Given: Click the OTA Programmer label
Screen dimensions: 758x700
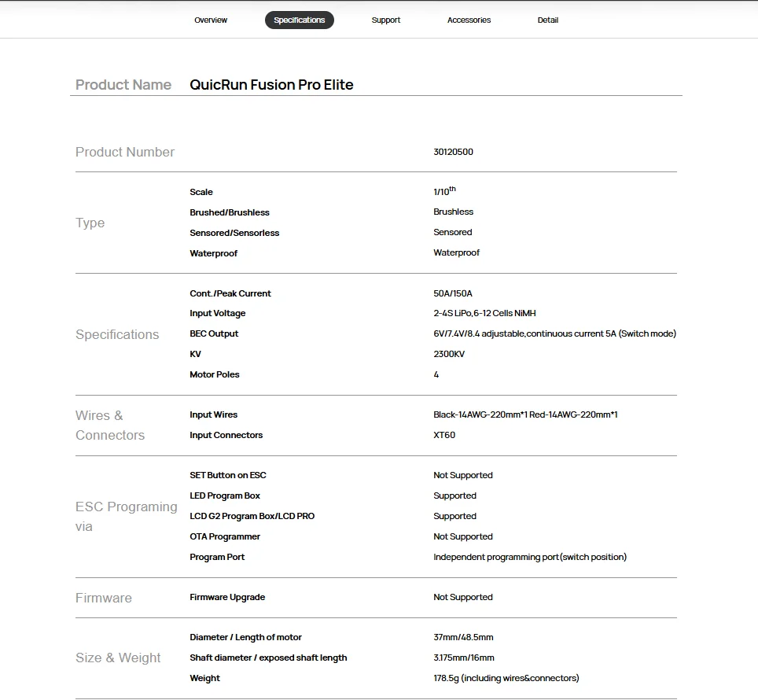Looking at the screenshot, I should pos(225,536).
